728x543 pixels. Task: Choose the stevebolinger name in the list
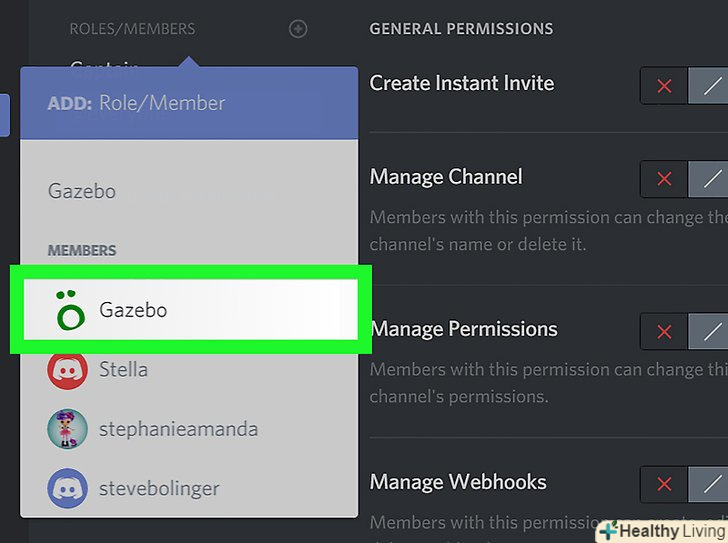click(x=159, y=489)
